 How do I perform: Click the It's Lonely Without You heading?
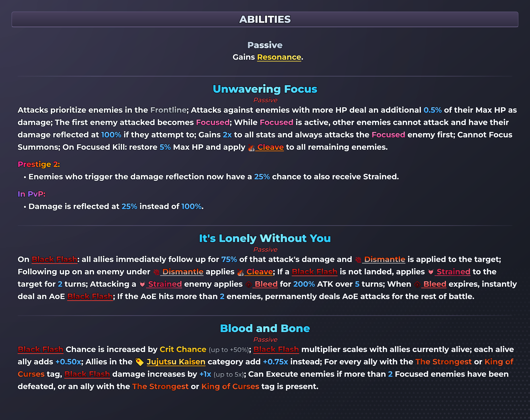(x=265, y=238)
